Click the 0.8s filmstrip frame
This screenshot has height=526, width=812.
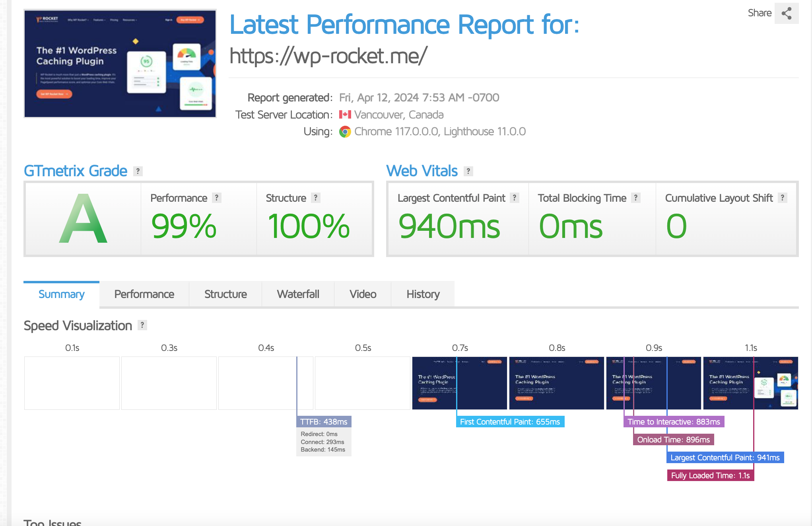[x=557, y=383]
